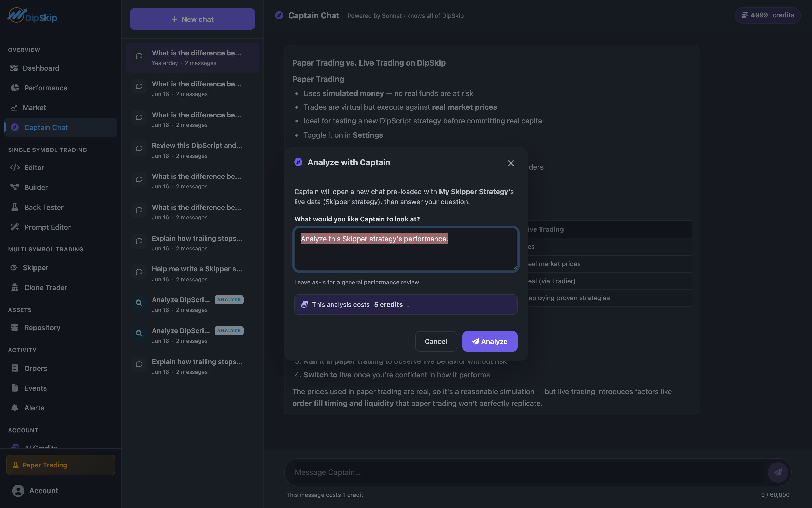Click the DipSkip logo

[x=32, y=15]
